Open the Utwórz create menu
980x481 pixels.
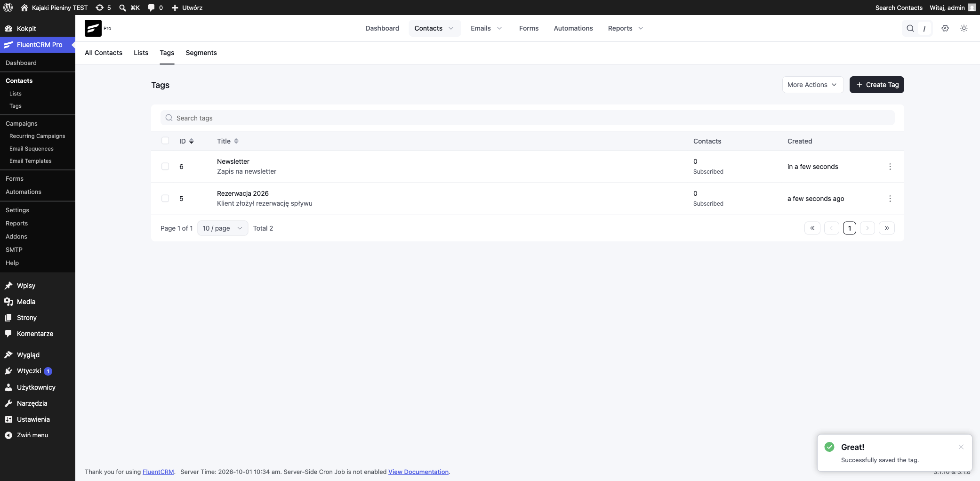coord(187,8)
